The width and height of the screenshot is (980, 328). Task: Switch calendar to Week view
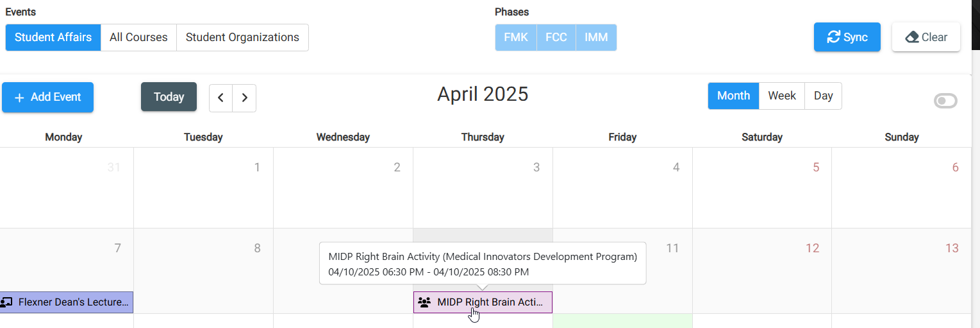click(x=782, y=96)
